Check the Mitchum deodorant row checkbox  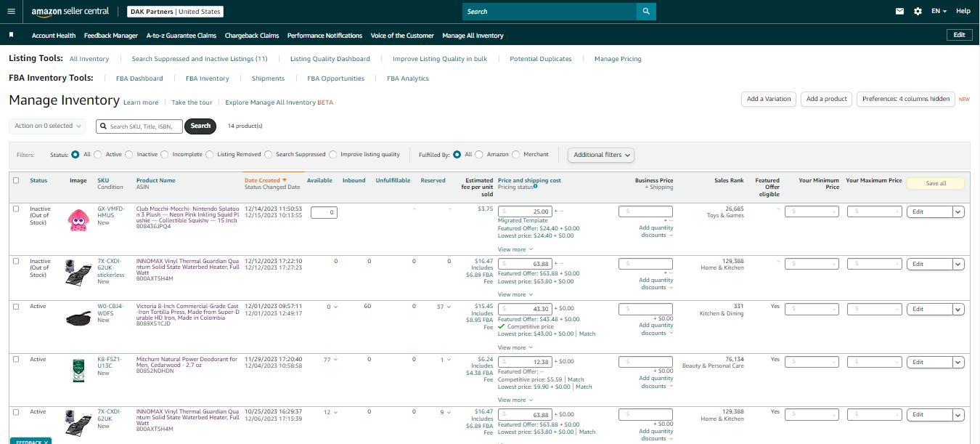17,359
